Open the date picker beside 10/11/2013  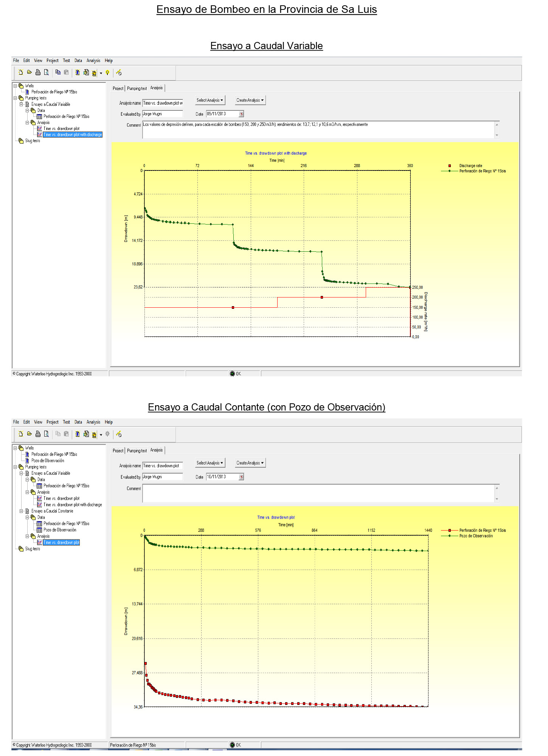[x=241, y=477]
